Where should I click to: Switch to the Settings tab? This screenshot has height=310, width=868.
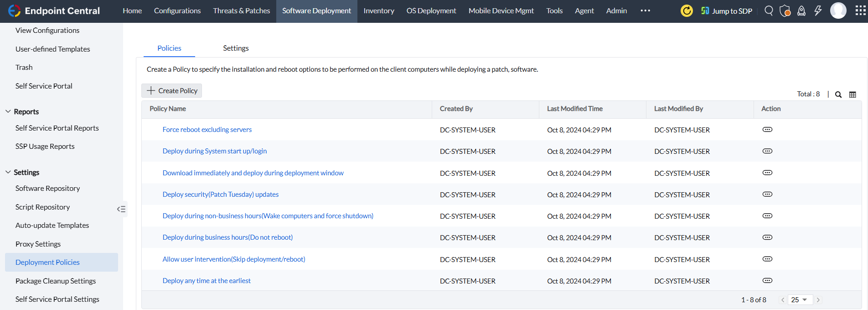[236, 48]
